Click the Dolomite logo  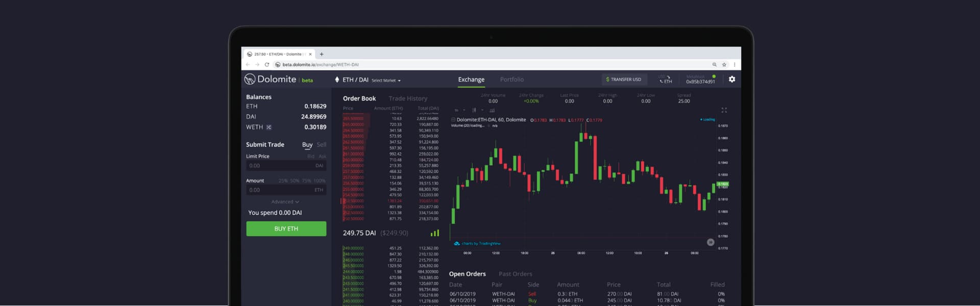click(x=271, y=80)
